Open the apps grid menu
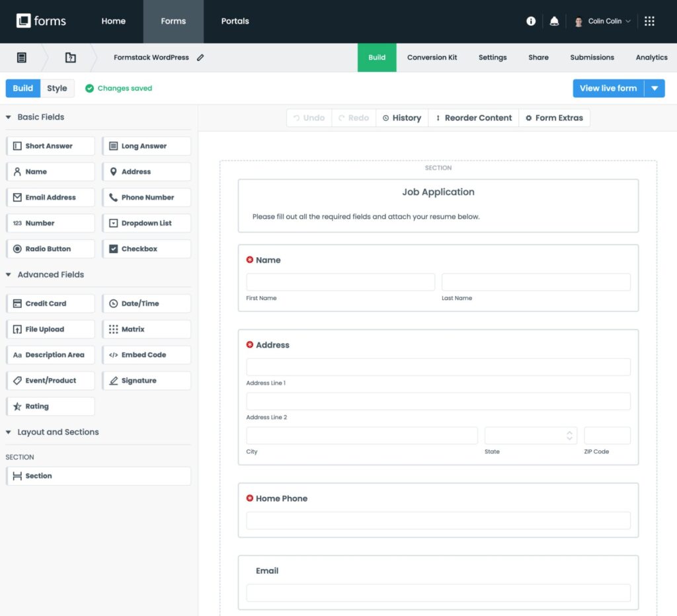The image size is (677, 616). coord(649,20)
